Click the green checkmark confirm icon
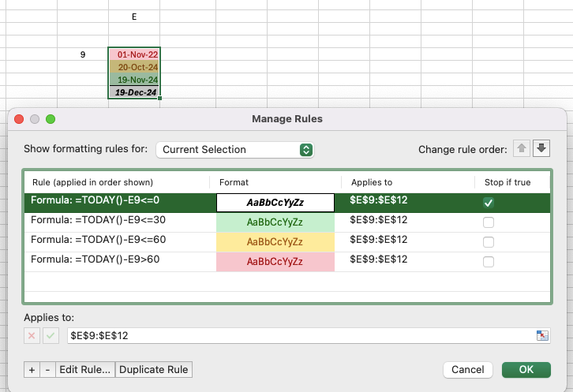 click(x=51, y=335)
